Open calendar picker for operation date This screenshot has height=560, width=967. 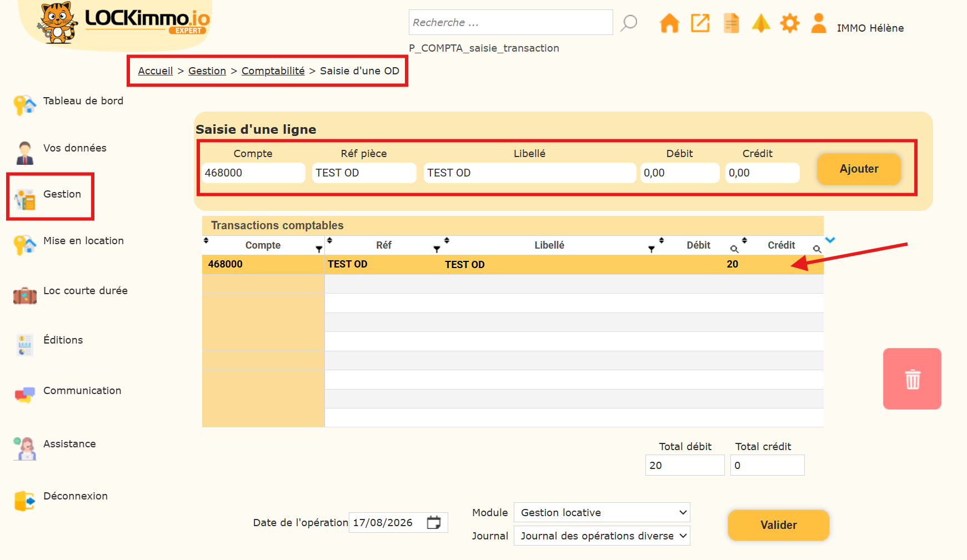(x=434, y=522)
